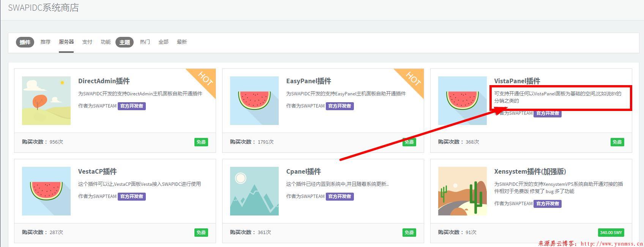Click the 这个插件已经内置到系统中 description text
Screen dimensions: 644x247
click(x=337, y=184)
